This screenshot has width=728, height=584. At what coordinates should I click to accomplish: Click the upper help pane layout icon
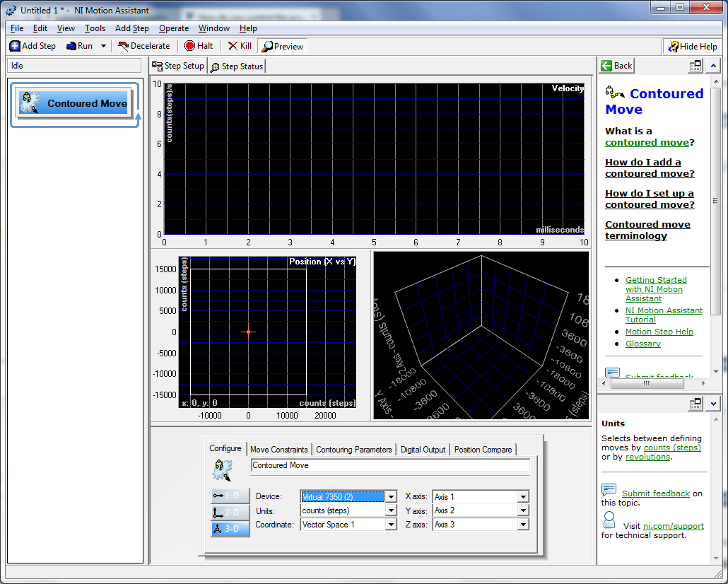pos(695,66)
